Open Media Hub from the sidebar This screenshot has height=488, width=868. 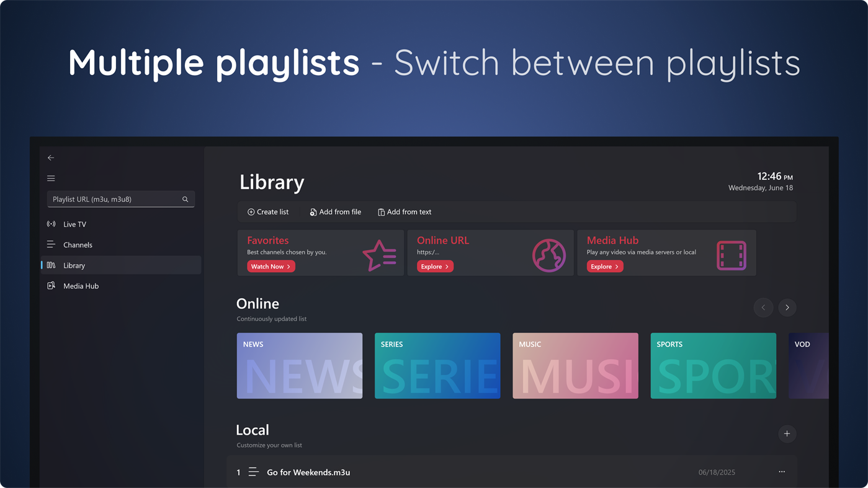[80, 286]
